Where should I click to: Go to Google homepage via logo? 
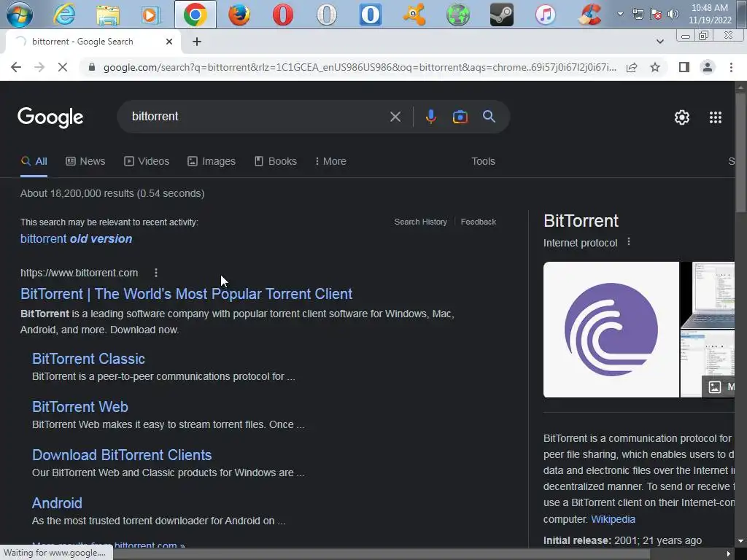pyautogui.click(x=50, y=117)
